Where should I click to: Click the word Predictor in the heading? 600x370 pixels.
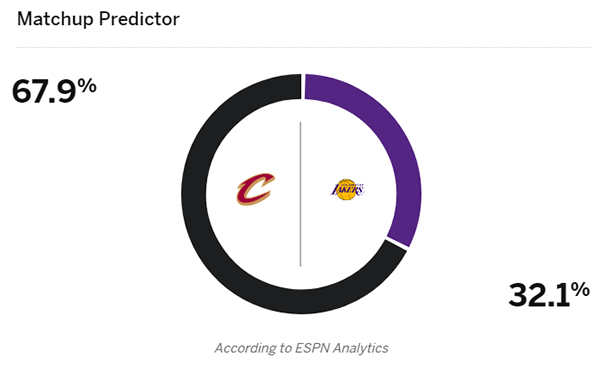(139, 19)
